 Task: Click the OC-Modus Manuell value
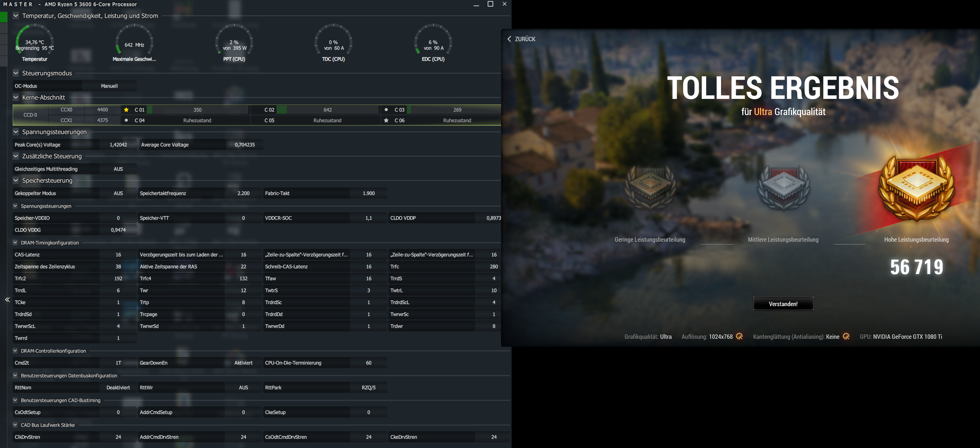(x=109, y=86)
